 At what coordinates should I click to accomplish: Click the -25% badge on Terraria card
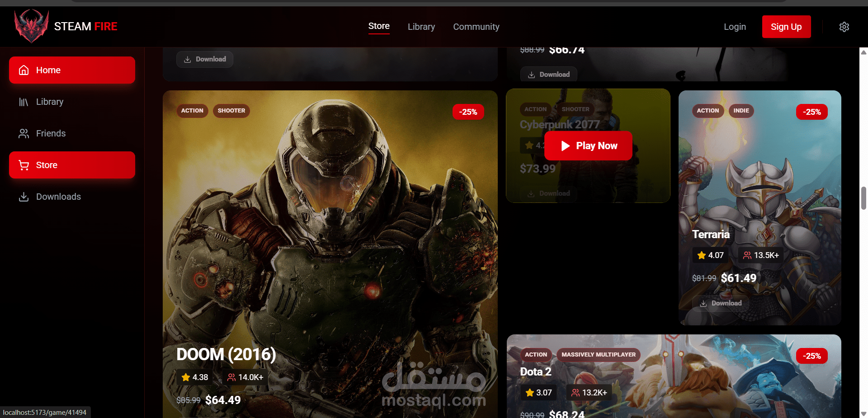tap(812, 112)
